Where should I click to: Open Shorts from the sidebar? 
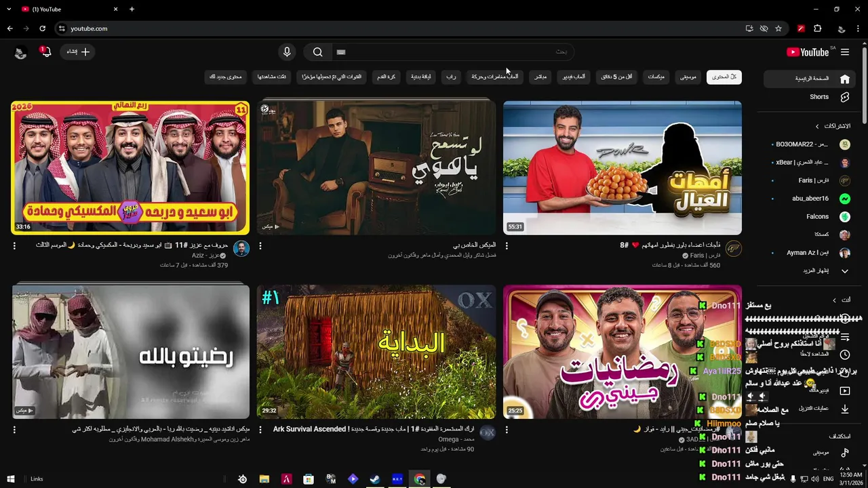[x=808, y=97]
